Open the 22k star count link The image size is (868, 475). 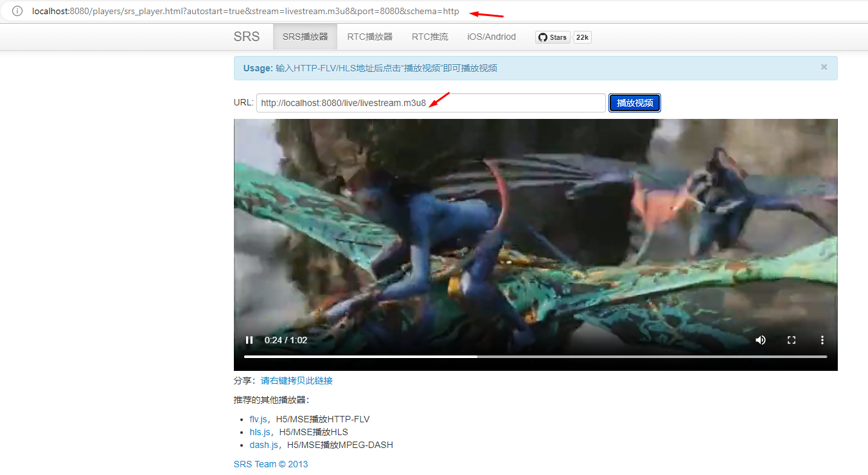coord(582,37)
